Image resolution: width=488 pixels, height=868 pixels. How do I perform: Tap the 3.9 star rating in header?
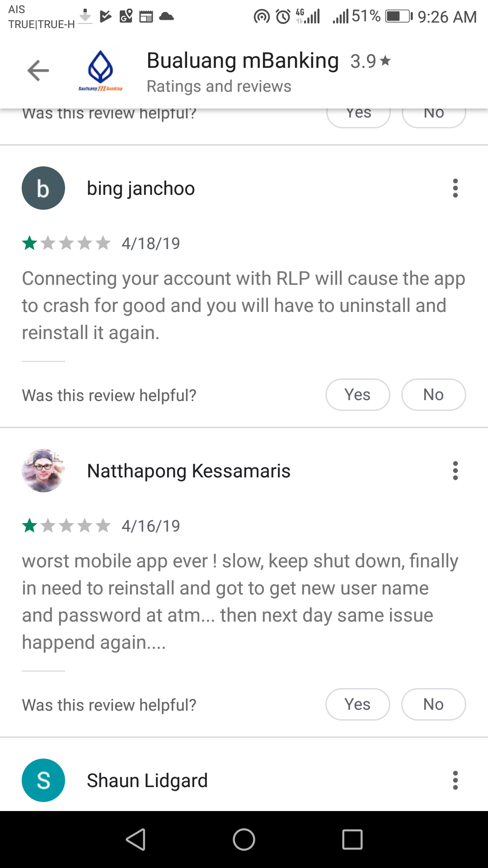371,61
